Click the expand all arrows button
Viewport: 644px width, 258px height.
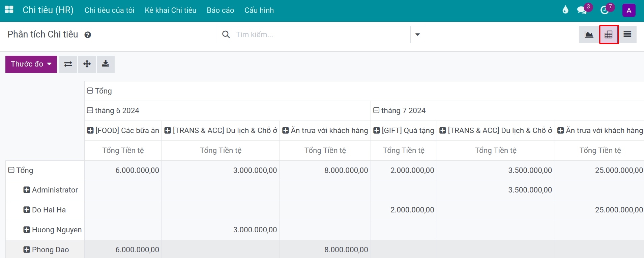(x=87, y=64)
